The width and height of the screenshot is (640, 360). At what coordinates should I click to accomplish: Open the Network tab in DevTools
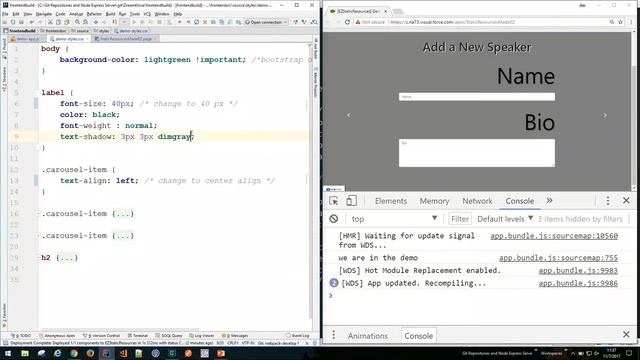coord(477,201)
